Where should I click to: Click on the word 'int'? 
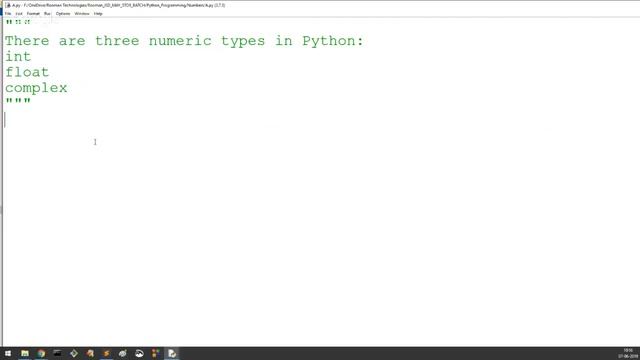tap(18, 56)
